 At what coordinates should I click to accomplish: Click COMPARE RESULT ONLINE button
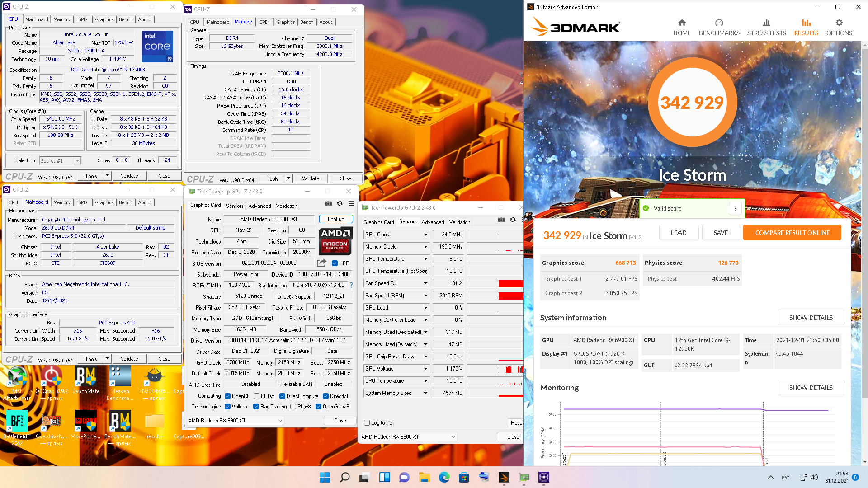coord(792,233)
